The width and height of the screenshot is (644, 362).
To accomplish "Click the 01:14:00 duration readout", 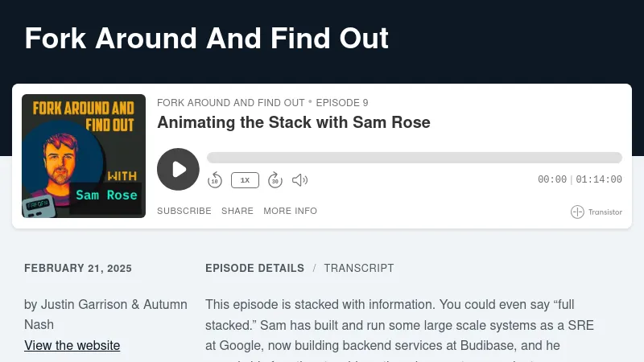I will (x=599, y=180).
